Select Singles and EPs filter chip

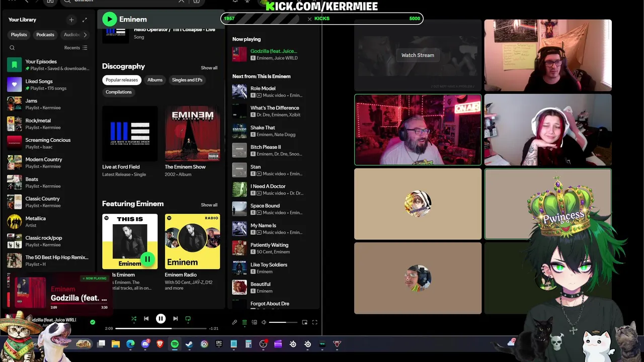pos(187,80)
